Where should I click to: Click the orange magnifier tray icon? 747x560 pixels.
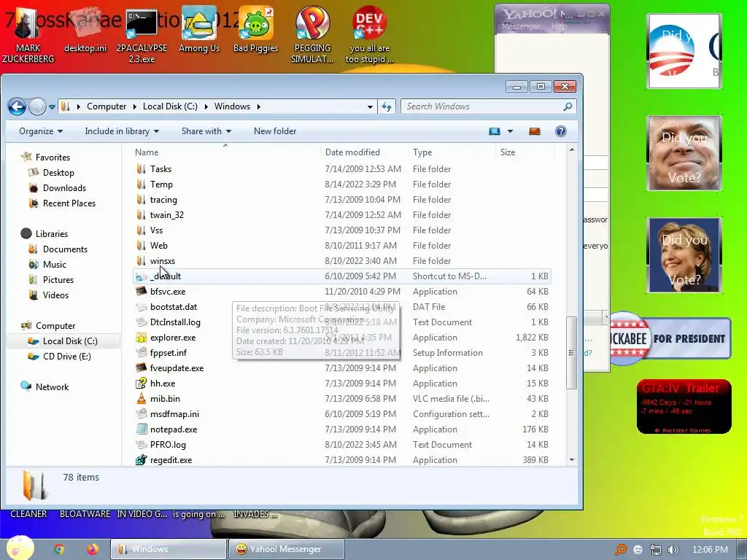(x=620, y=550)
